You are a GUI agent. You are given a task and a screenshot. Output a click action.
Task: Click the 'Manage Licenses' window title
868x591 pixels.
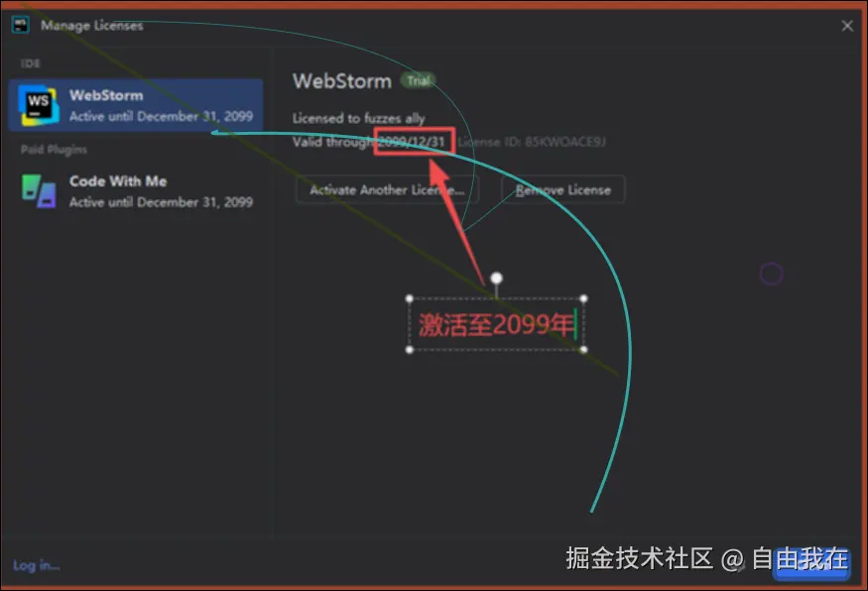click(x=92, y=26)
